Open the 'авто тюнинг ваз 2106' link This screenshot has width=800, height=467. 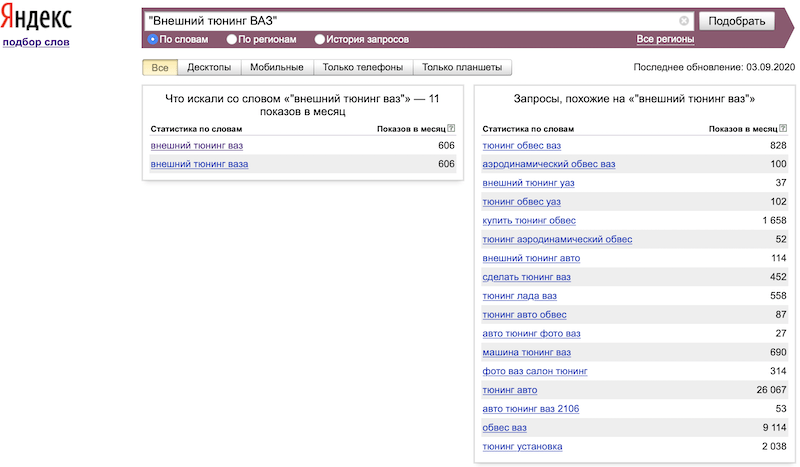pyautogui.click(x=531, y=409)
